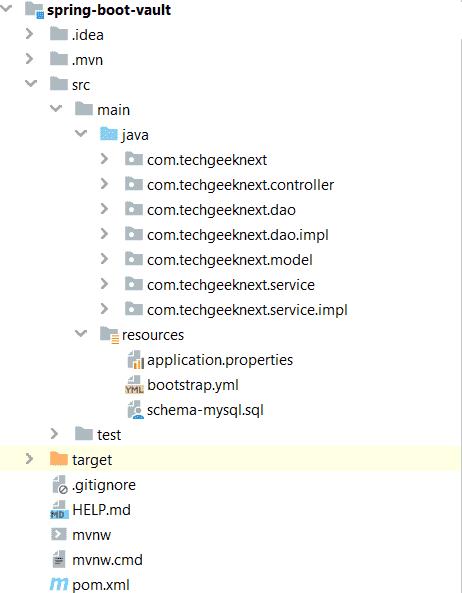Click the blue java source folder icon
The image size is (462, 593).
(109, 134)
